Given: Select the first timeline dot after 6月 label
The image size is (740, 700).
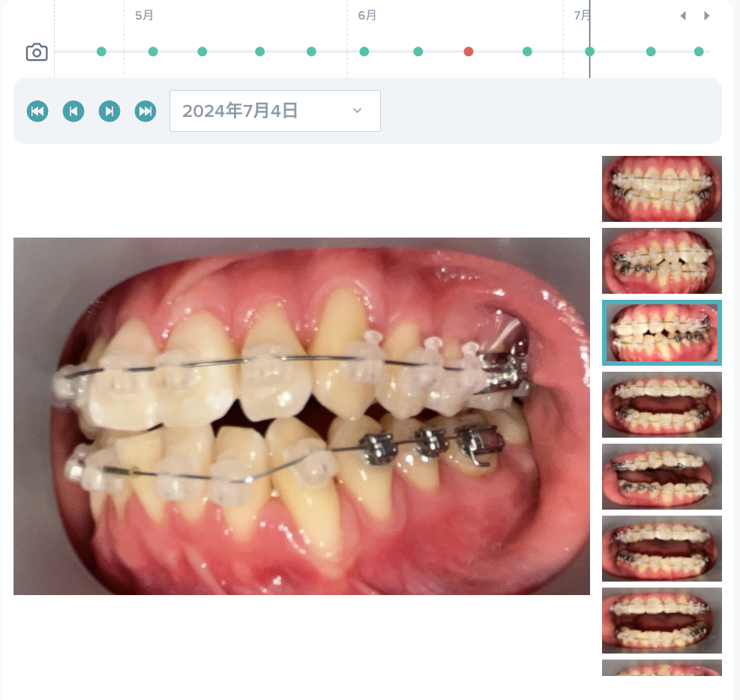Looking at the screenshot, I should 364,52.
